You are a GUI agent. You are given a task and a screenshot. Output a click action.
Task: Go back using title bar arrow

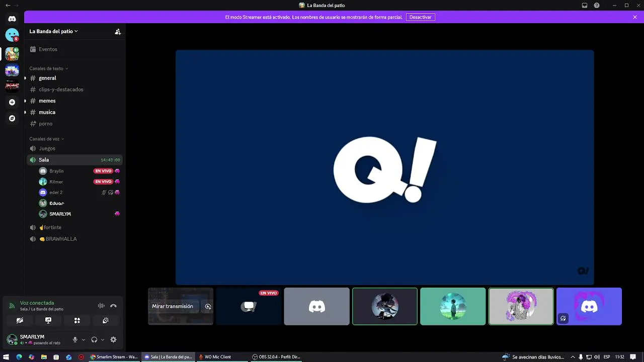tap(8, 5)
